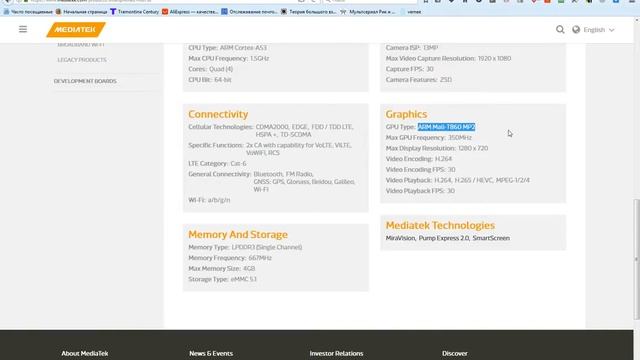The width and height of the screenshot is (640, 360).
Task: Open the 'Отслеживание почто...' bookmark
Action: click(x=249, y=12)
